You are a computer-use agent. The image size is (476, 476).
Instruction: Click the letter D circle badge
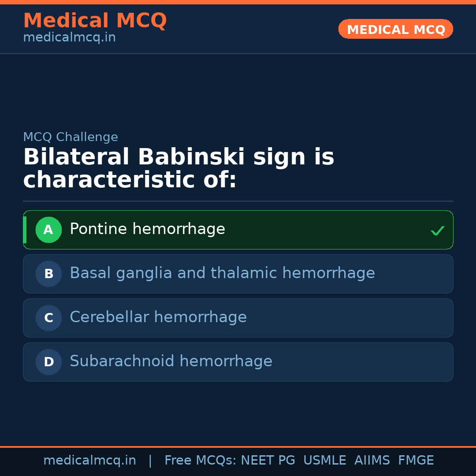click(48, 362)
